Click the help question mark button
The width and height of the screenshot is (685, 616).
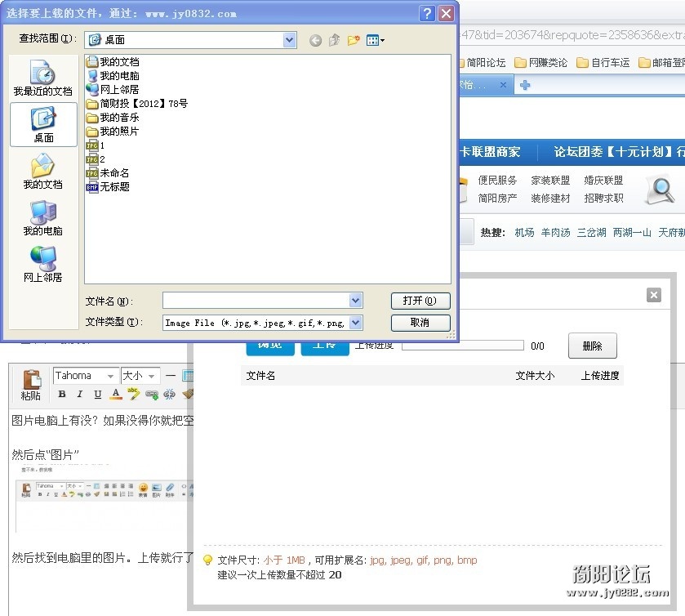click(427, 14)
